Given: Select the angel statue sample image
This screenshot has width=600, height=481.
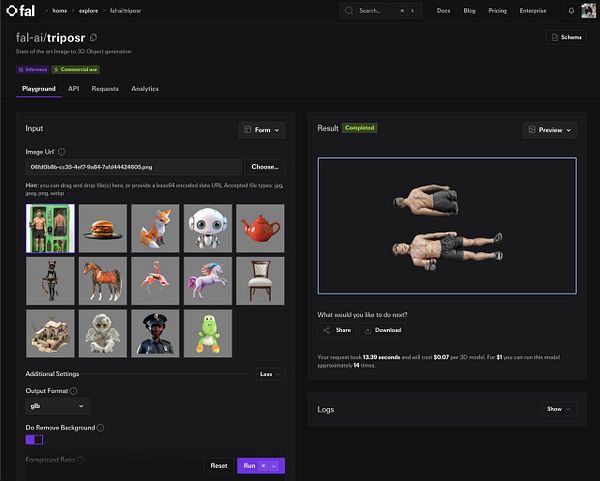Looking at the screenshot, I should (103, 334).
